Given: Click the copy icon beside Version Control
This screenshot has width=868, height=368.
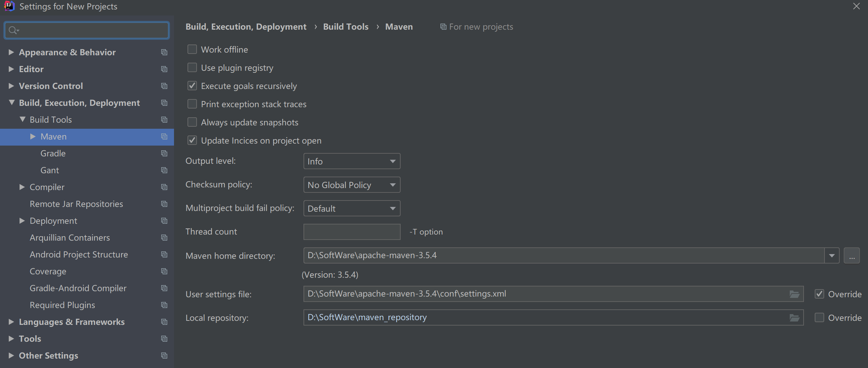Looking at the screenshot, I should click(x=164, y=86).
